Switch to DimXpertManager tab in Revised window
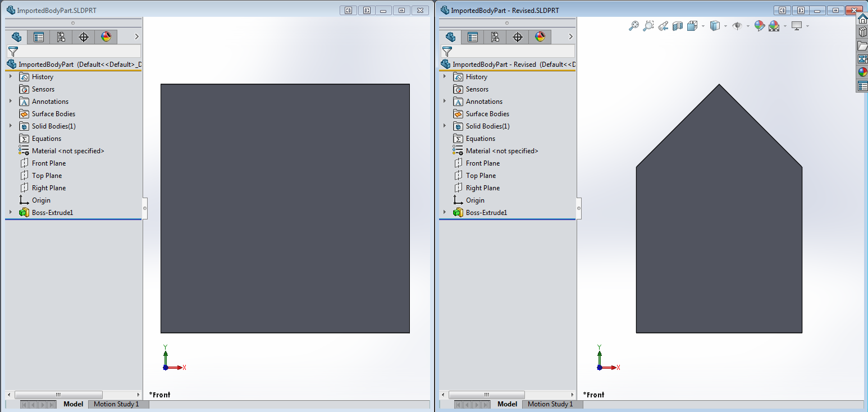This screenshot has width=868, height=412. [x=518, y=37]
